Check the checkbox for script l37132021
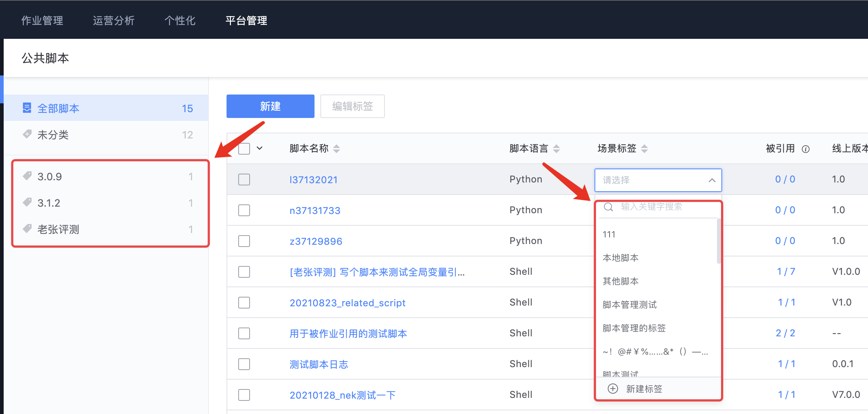 coord(244,179)
